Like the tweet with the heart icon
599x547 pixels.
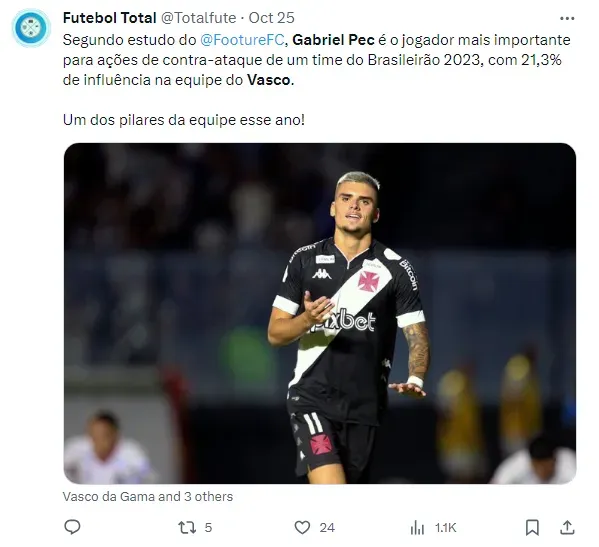(302, 528)
